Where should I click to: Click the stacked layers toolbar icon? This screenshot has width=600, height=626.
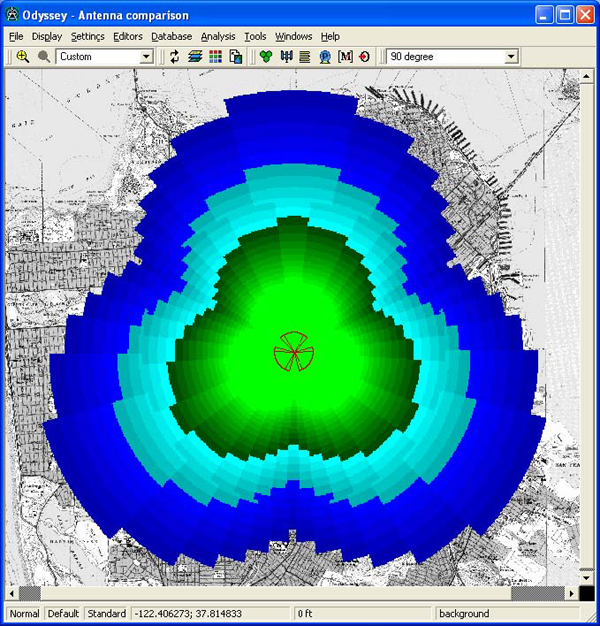point(194,57)
